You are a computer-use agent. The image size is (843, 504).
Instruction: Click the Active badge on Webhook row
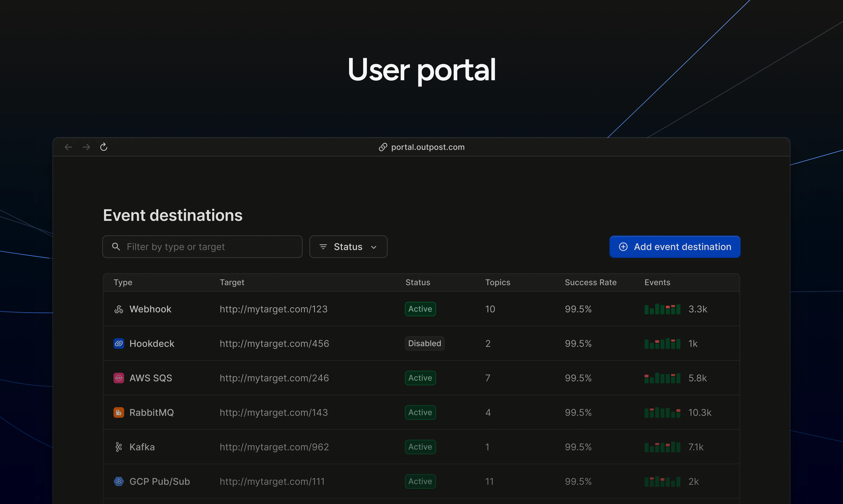420,309
